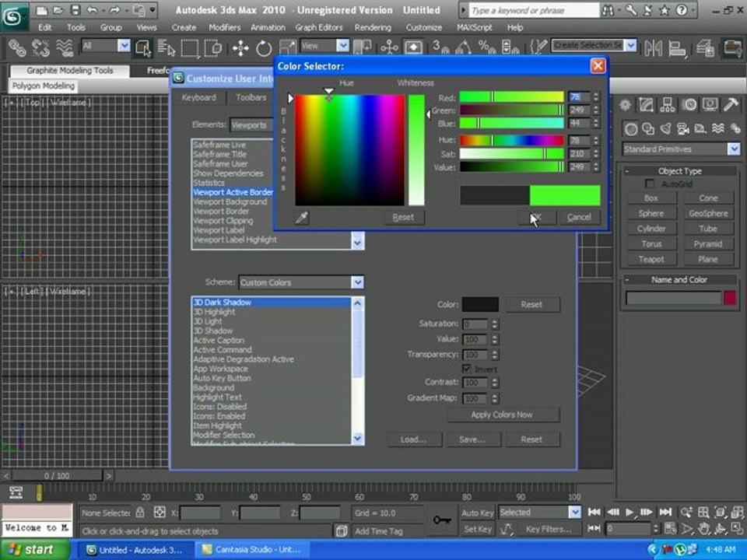Screen dimensions: 747x560
Task: Open Motion command panel
Action: pos(689,104)
